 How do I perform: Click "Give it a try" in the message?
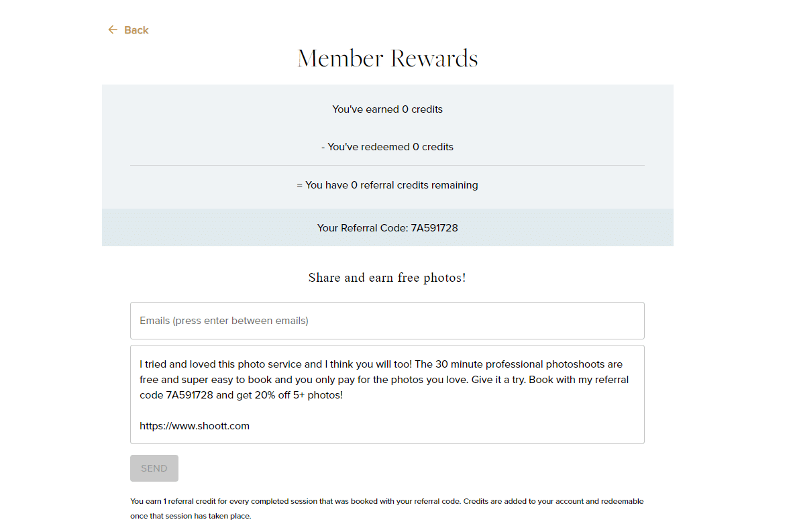[498, 380]
